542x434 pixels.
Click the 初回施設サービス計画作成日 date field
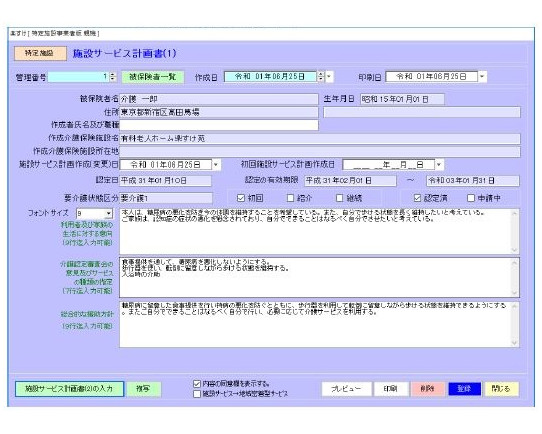389,164
